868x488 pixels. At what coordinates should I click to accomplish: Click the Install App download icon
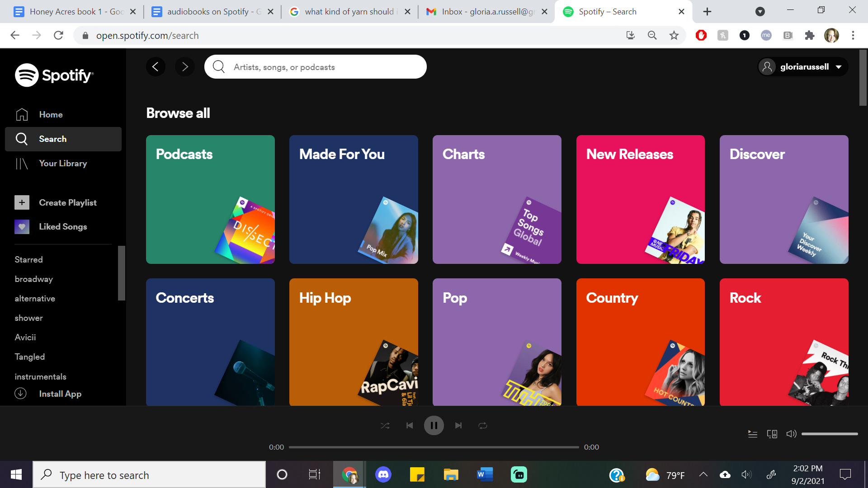(21, 394)
